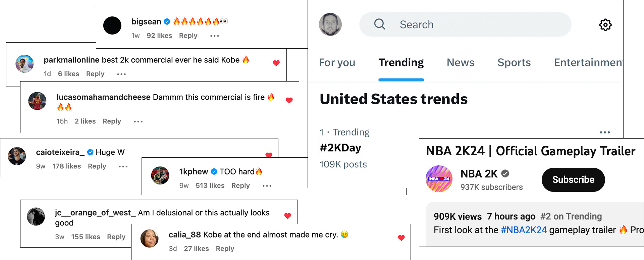This screenshot has height=260, width=644.
Task: Open more options for #2KDay trend
Action: (605, 133)
